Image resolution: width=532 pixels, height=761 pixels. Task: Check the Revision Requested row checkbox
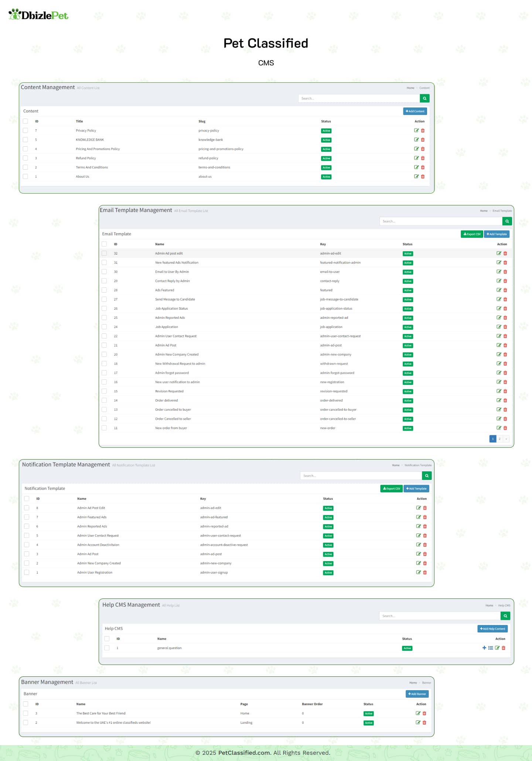[x=104, y=391]
